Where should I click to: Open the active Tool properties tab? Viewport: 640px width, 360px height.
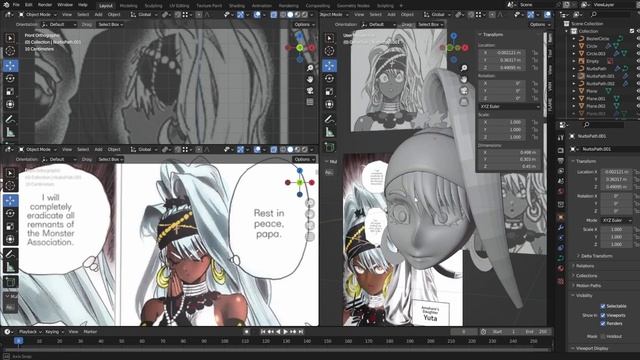[561, 138]
